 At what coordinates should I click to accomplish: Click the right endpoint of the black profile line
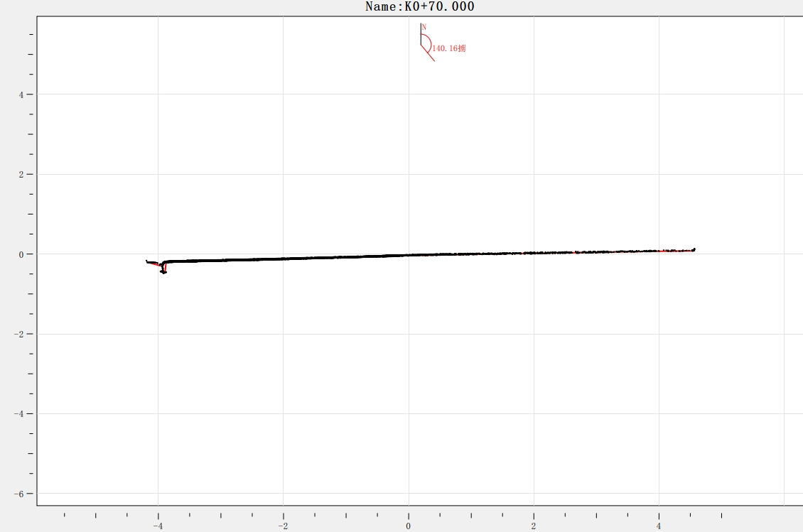(694, 249)
